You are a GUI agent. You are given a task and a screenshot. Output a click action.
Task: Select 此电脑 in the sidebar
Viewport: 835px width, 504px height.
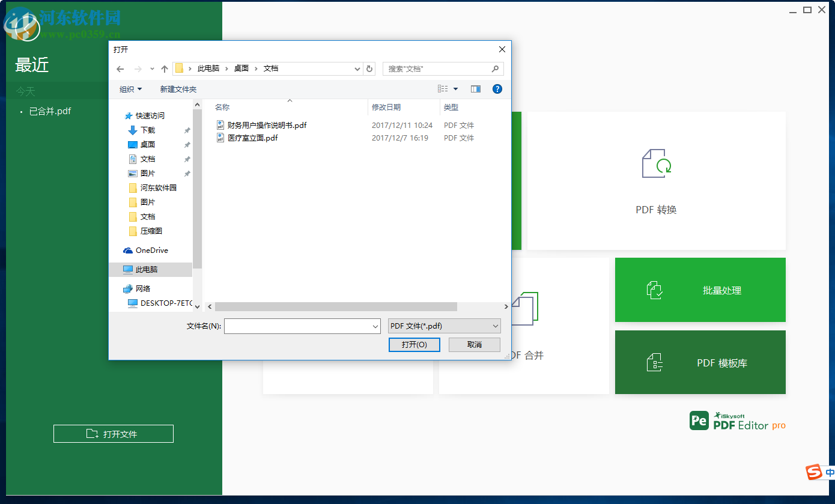pos(147,269)
